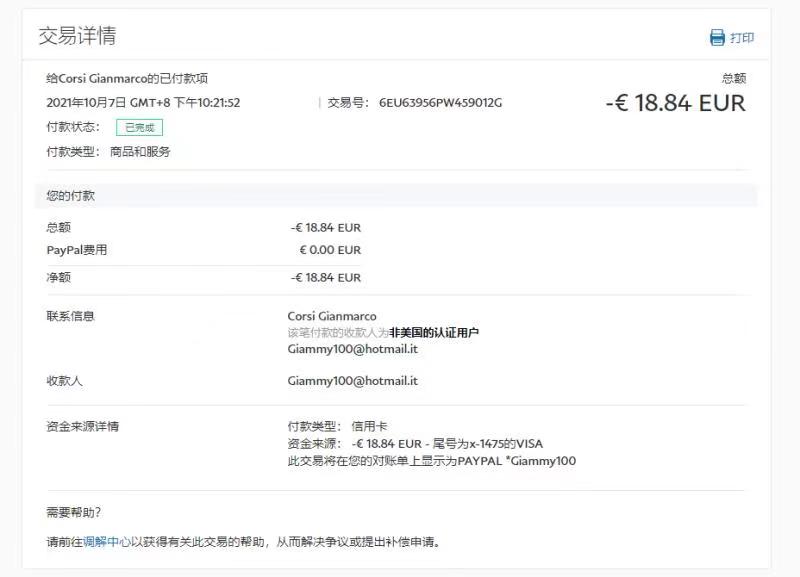
Task: Click the 给Corsi Gianmarco的已付款项 heading
Action: click(x=127, y=78)
